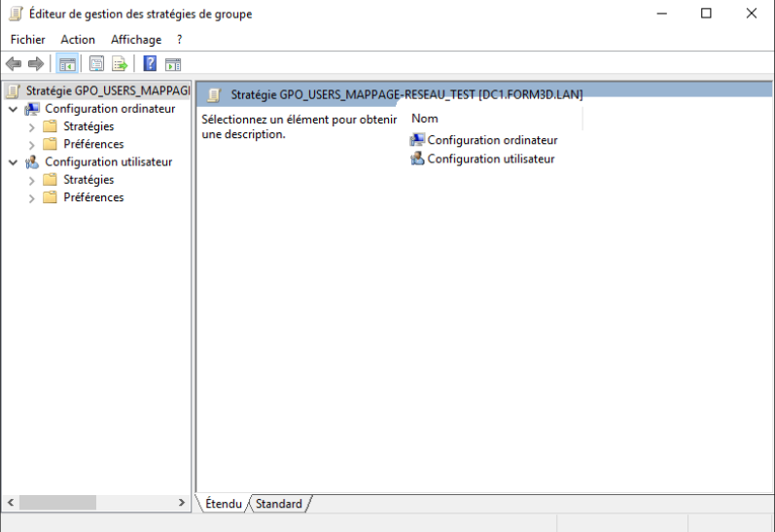775x532 pixels.
Task: Click tree pane scrollbar left arrow
Action: tap(11, 503)
